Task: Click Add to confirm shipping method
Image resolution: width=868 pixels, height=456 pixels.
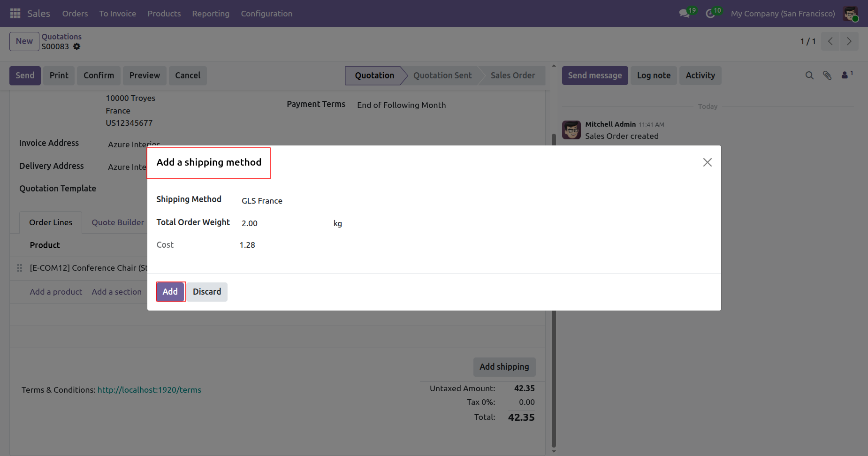Action: click(x=170, y=292)
